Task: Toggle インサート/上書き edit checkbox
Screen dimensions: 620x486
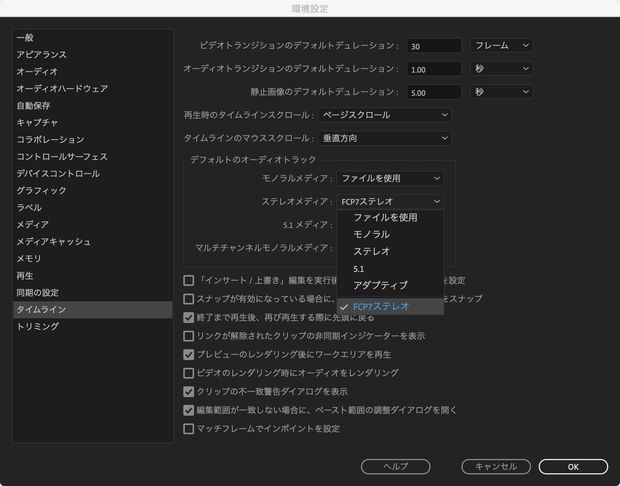Action: tap(189, 280)
